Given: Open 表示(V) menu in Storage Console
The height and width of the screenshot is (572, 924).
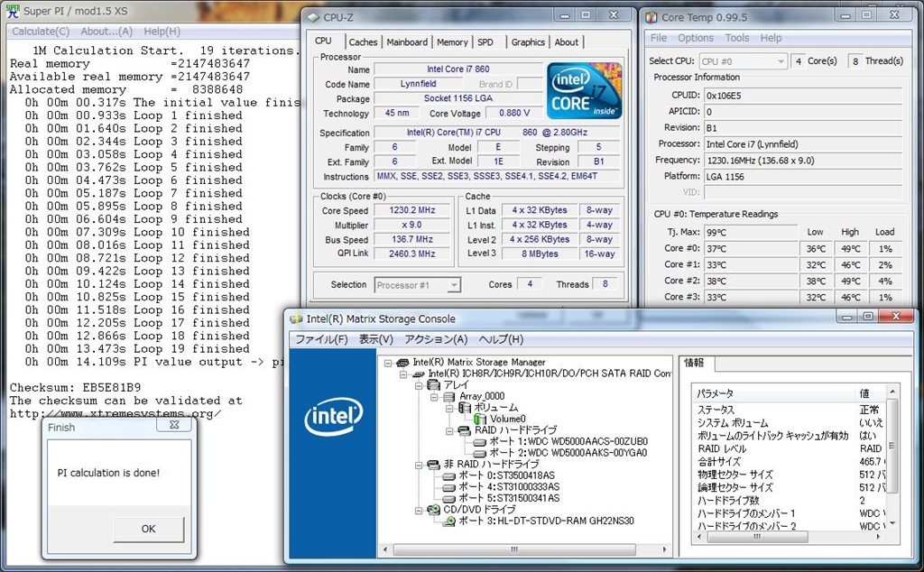Looking at the screenshot, I should point(376,340).
